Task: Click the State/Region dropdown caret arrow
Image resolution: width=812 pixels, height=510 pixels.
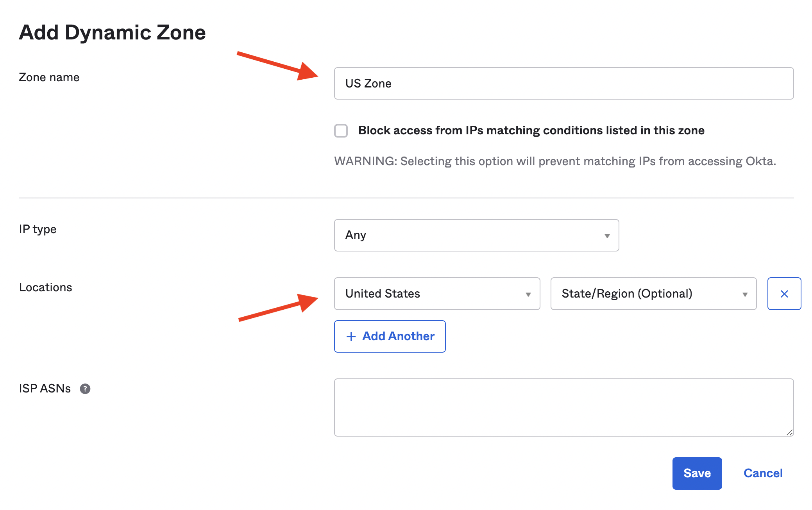Action: coord(745,294)
